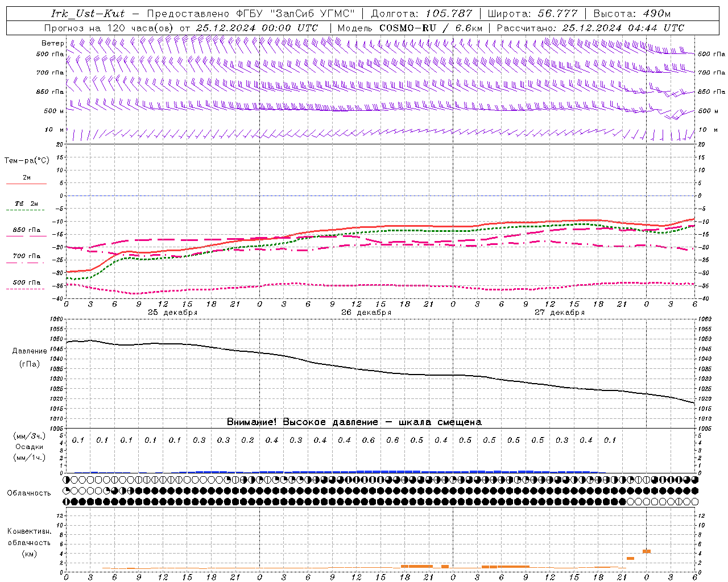Select the model label COSMO-RU / 6.6км
The height and width of the screenshot is (582, 728).
[x=431, y=28]
